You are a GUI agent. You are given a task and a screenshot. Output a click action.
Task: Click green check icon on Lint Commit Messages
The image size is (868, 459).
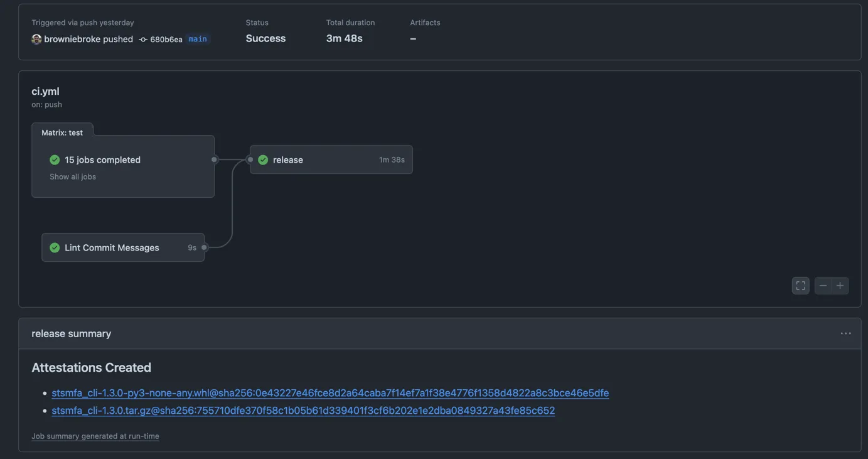tap(55, 247)
